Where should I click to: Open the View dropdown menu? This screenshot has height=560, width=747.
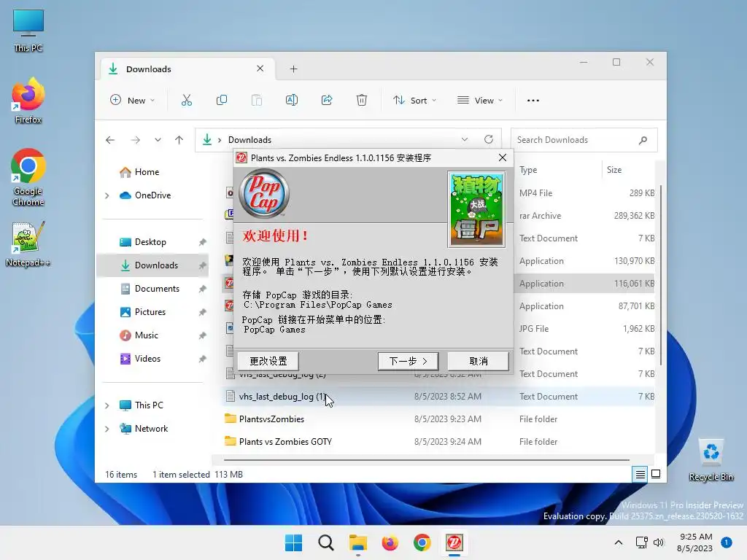click(480, 100)
